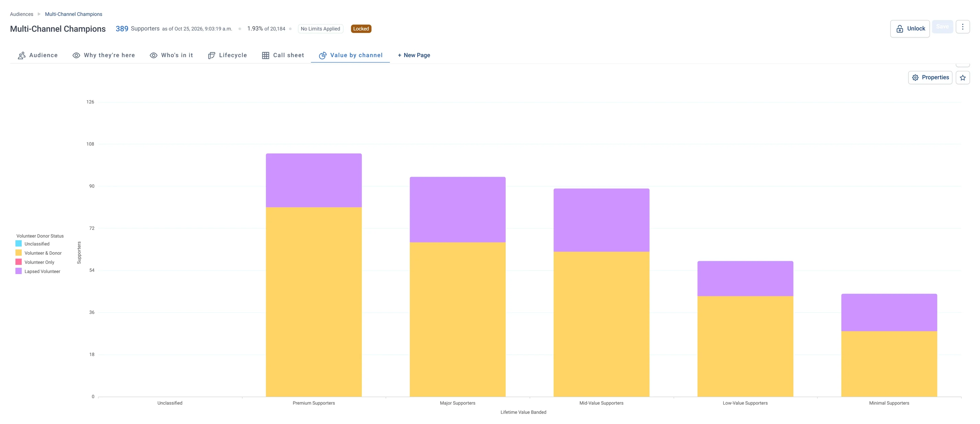The image size is (980, 424).
Task: Click the 1.93% of 20,184 statistic
Action: 266,29
